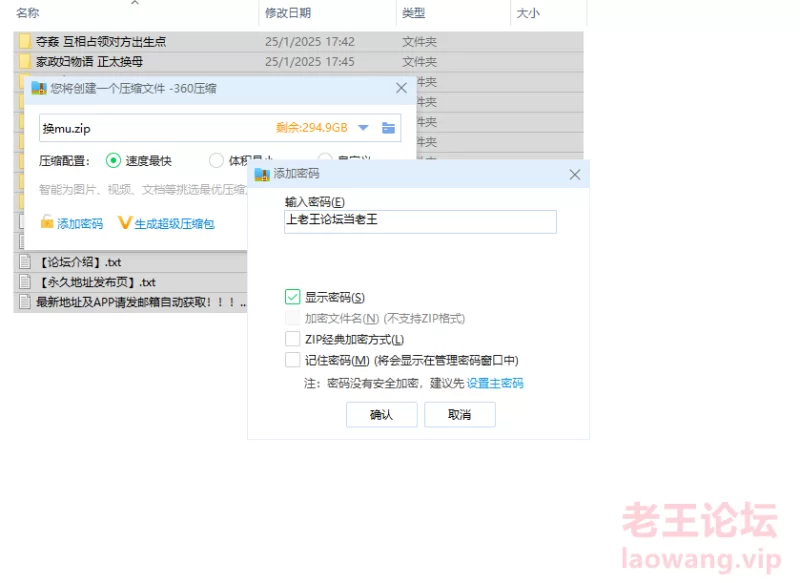Click the 输入密码 text field
The image size is (800, 583).
click(x=420, y=222)
